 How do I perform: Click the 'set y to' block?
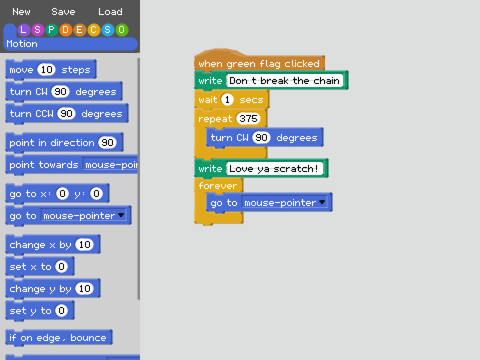tap(40, 311)
